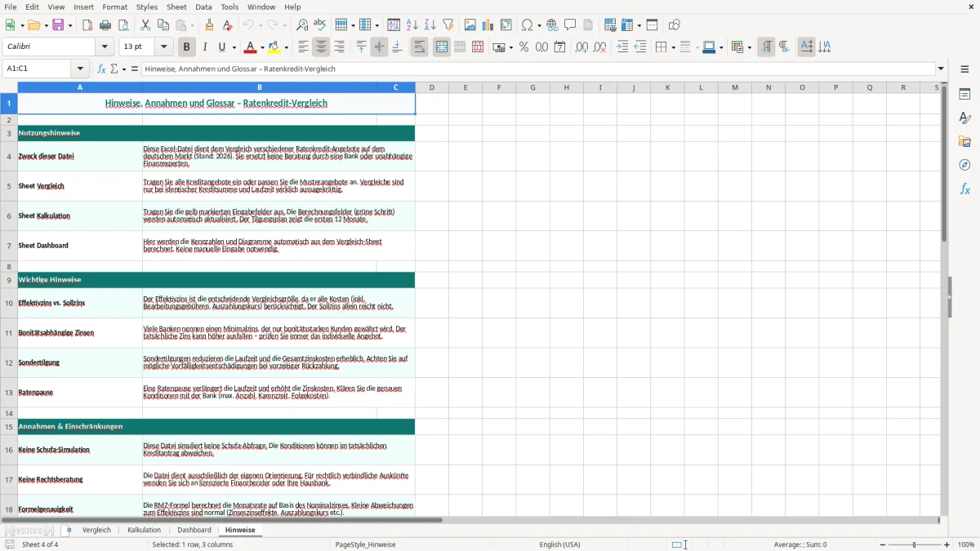Click the Draw Functions shapes icon
The height and width of the screenshot is (551, 980).
[x=674, y=25]
